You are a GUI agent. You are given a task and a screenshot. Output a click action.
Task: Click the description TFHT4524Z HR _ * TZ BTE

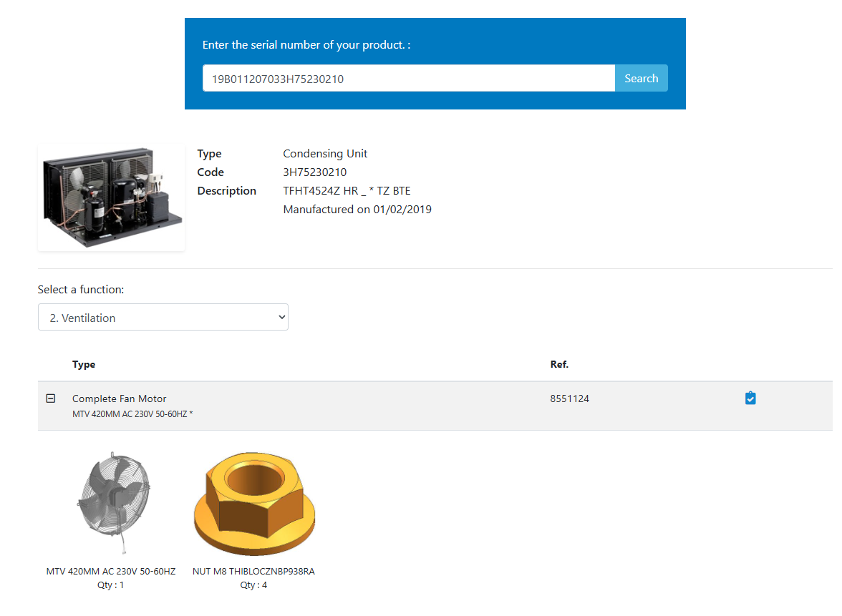(x=347, y=191)
